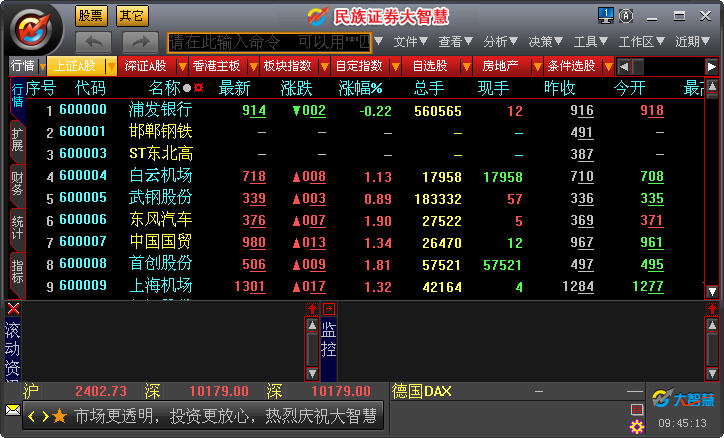Click the red square icon above gear

click(636, 410)
